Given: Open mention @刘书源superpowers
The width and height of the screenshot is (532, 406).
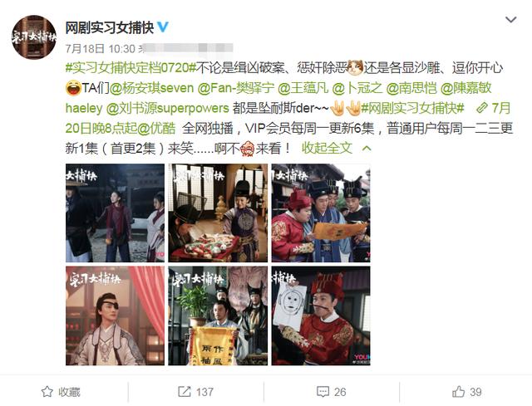Looking at the screenshot, I should click(x=168, y=108).
